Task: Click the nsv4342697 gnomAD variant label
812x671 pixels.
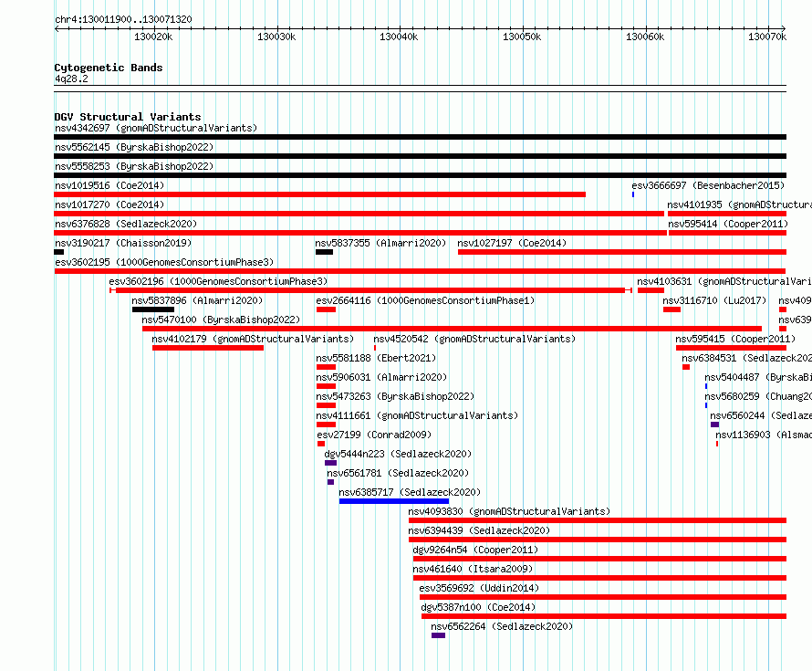Action: 156,128
